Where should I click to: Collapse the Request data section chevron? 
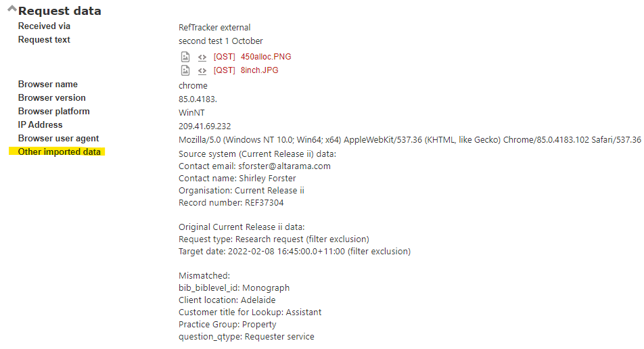coord(12,9)
